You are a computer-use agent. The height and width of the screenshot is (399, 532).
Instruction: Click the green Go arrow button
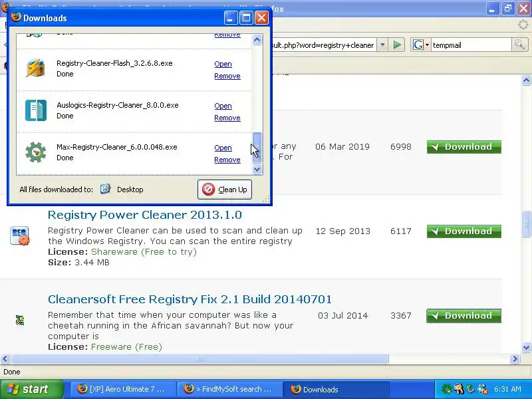tap(397, 45)
